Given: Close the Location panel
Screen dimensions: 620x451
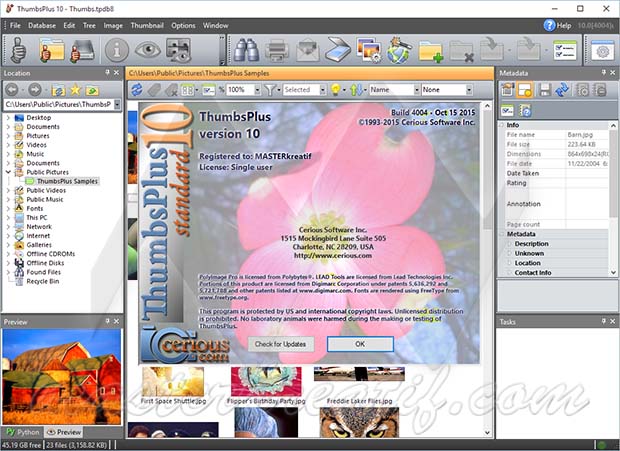Looking at the screenshot, I should click(x=116, y=72).
